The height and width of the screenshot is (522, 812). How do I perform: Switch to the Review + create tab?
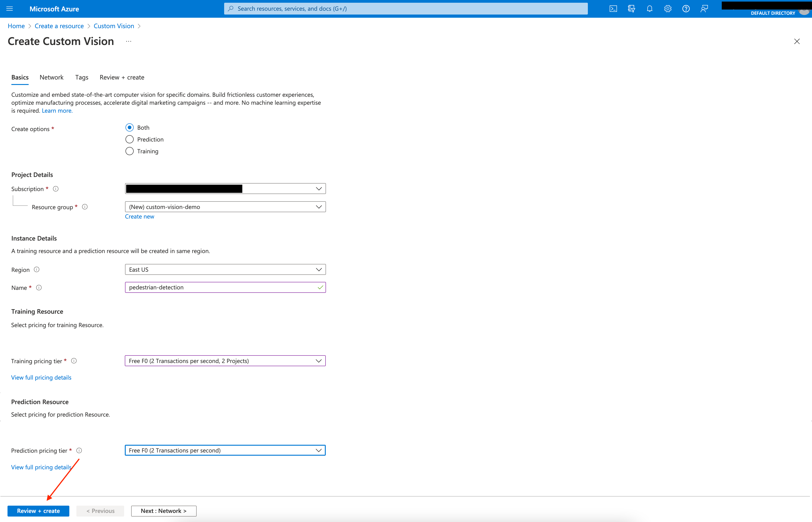pos(122,77)
